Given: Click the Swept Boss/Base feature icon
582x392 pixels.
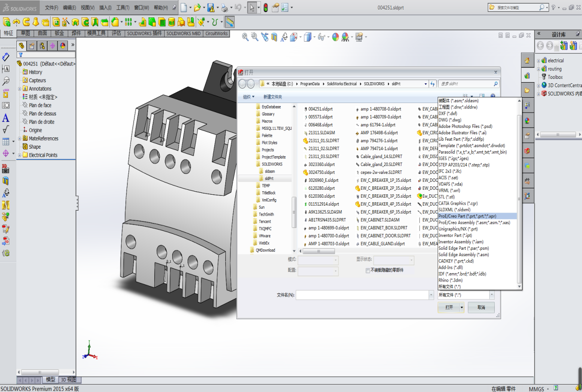Looking at the screenshot, I should [x=26, y=22].
